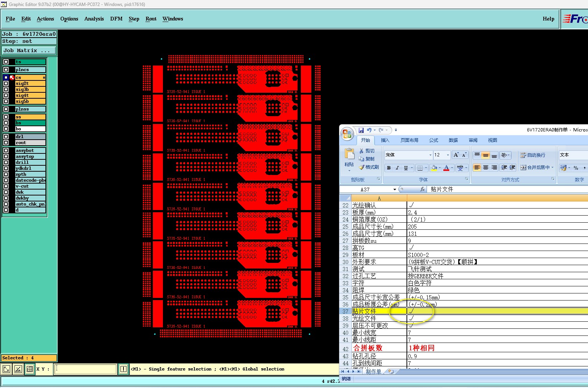Toggle visibility box for cs layer
The image size is (588, 388).
pos(6,77)
